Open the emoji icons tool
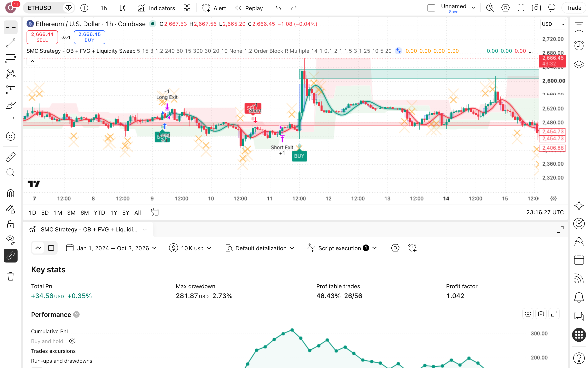 (x=10, y=136)
